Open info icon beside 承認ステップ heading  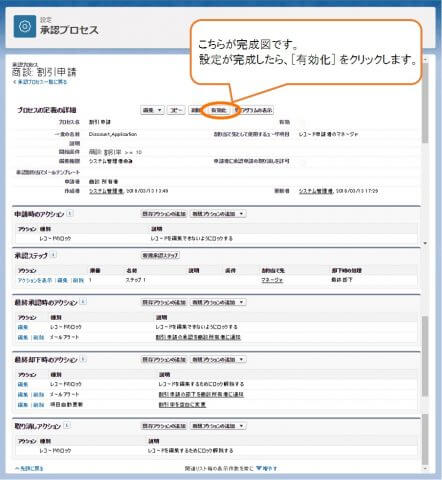[53, 255]
